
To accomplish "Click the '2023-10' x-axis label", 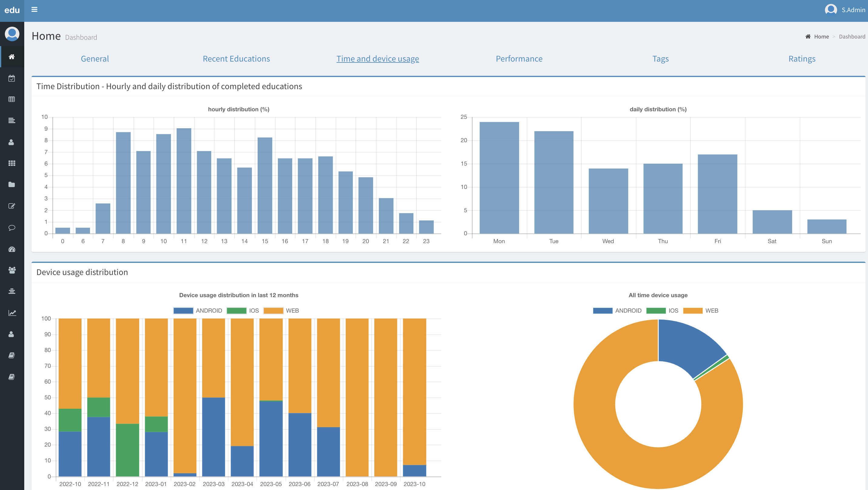I will click(x=415, y=484).
